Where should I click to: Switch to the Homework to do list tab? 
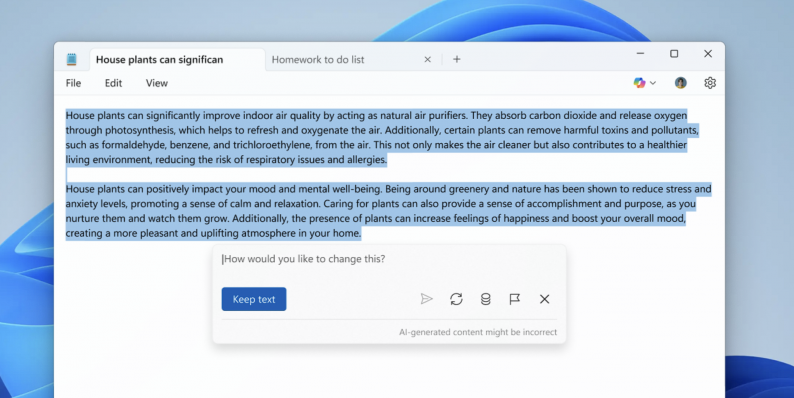click(318, 59)
